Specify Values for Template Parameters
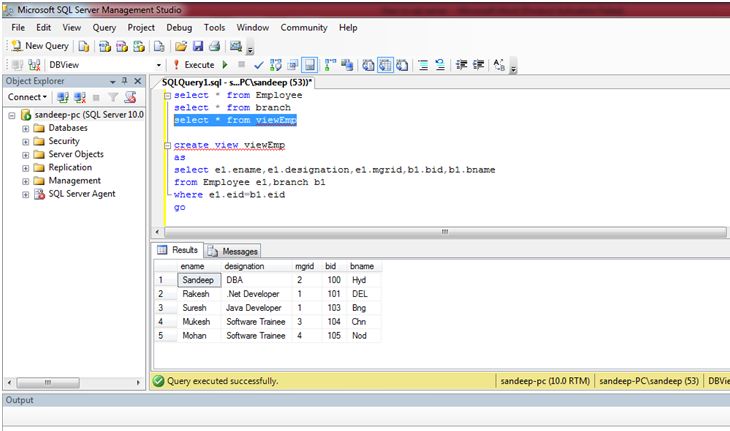730x431 pixels. (x=499, y=65)
